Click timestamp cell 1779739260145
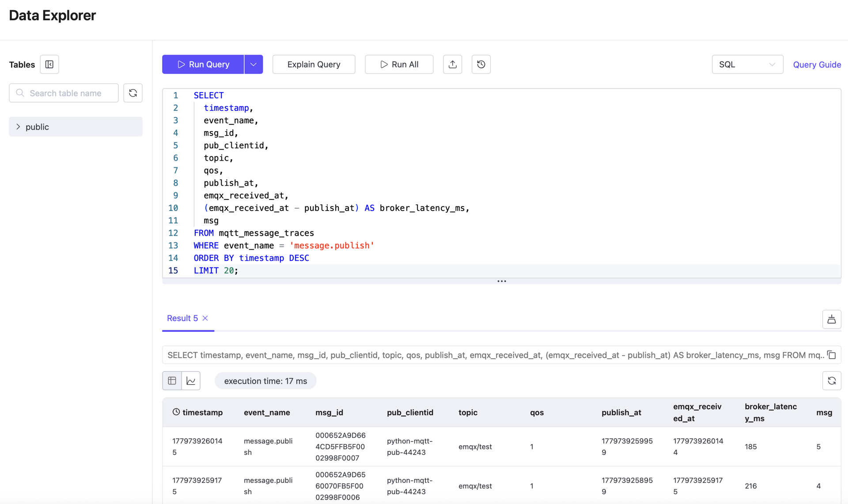The width and height of the screenshot is (848, 504). (x=197, y=447)
